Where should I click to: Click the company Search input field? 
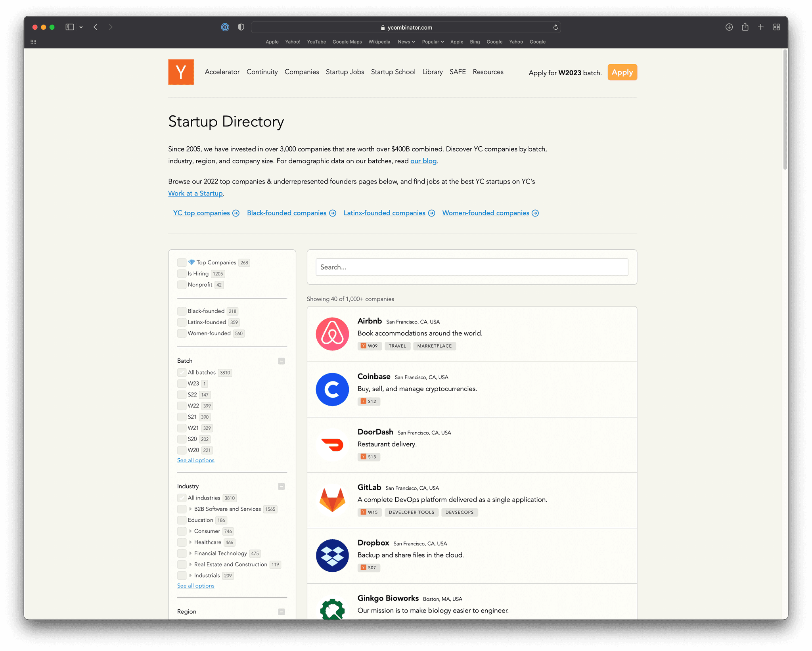(471, 267)
